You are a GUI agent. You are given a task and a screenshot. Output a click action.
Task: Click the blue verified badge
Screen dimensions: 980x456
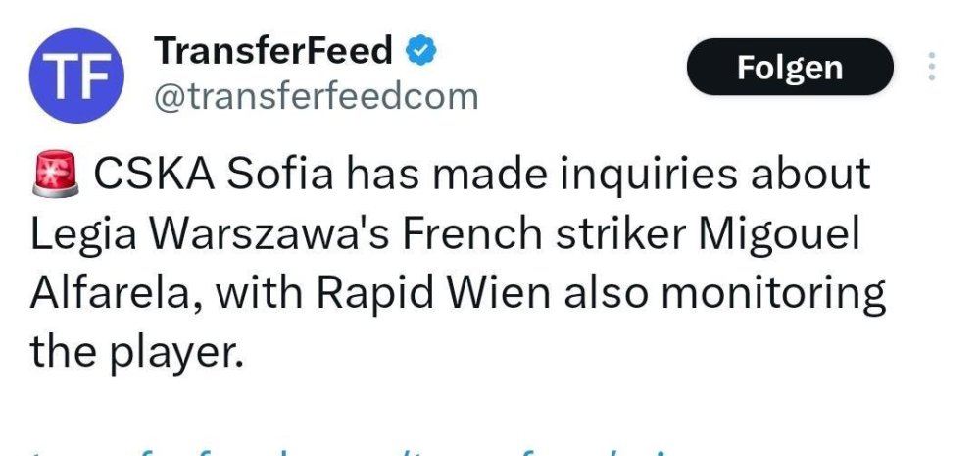point(421,51)
